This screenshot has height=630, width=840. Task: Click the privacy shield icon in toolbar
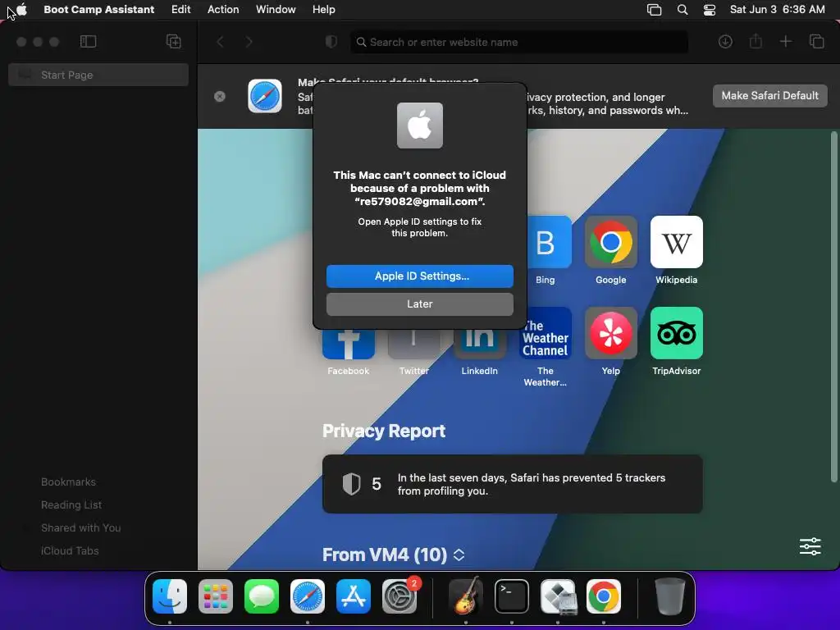(331, 42)
